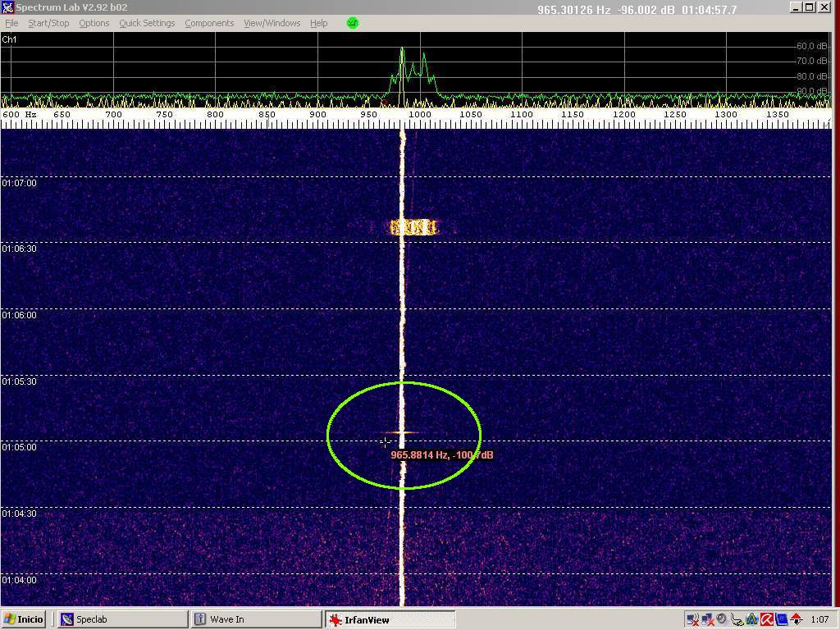Viewport: 840px width, 630px height.
Task: Click the red and black arrows tray icon
Action: (796, 619)
